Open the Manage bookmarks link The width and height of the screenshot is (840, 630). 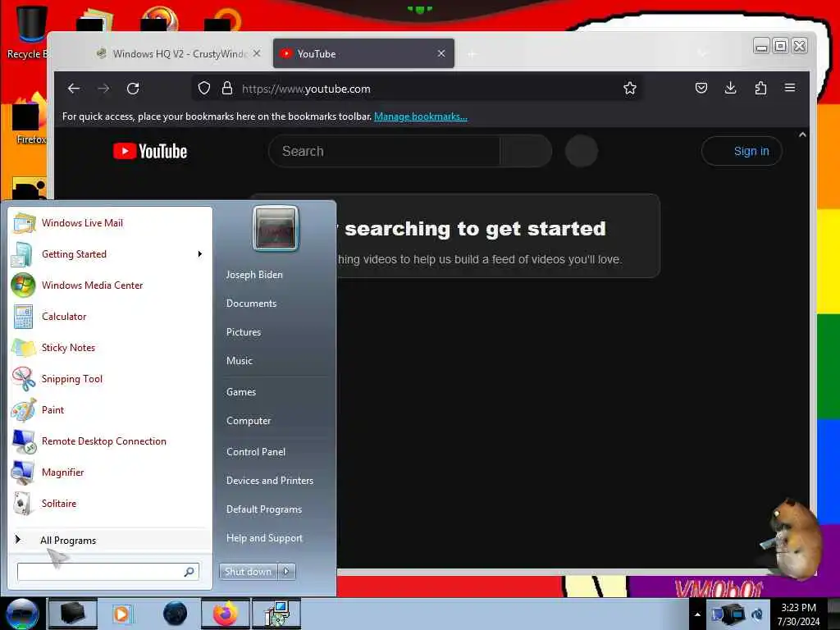[421, 116]
